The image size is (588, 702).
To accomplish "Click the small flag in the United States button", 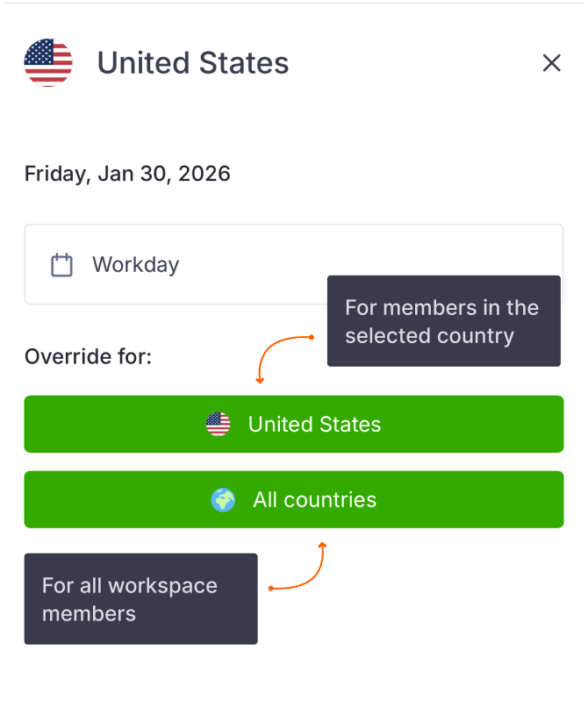I will tap(219, 425).
